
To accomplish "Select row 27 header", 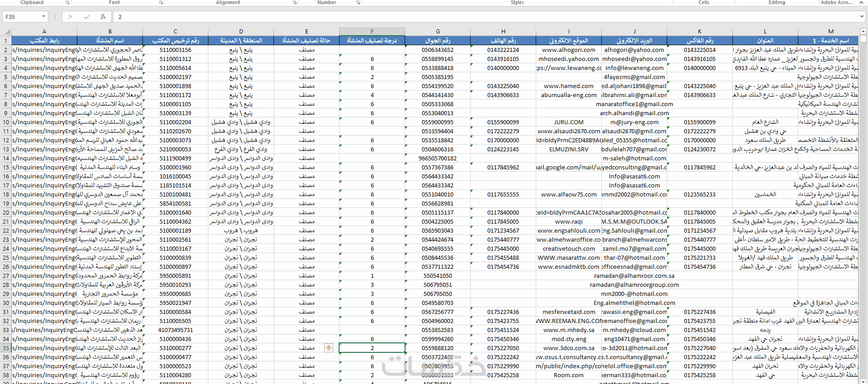I will click(6, 276).
